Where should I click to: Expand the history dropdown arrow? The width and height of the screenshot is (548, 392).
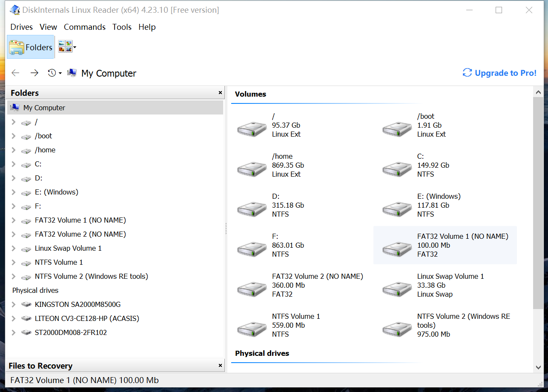click(x=60, y=74)
